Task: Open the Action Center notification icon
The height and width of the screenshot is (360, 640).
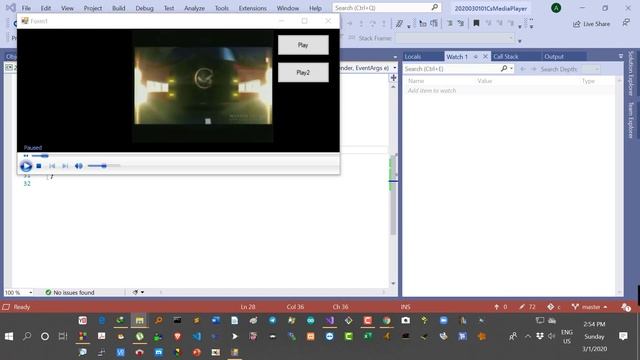Action: [x=623, y=336]
